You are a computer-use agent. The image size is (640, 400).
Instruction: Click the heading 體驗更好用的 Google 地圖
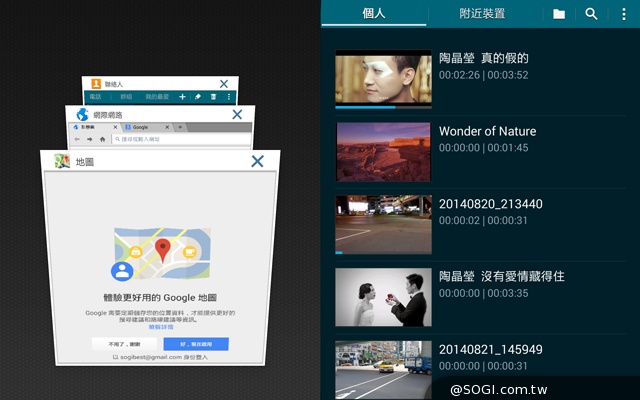pos(160,298)
